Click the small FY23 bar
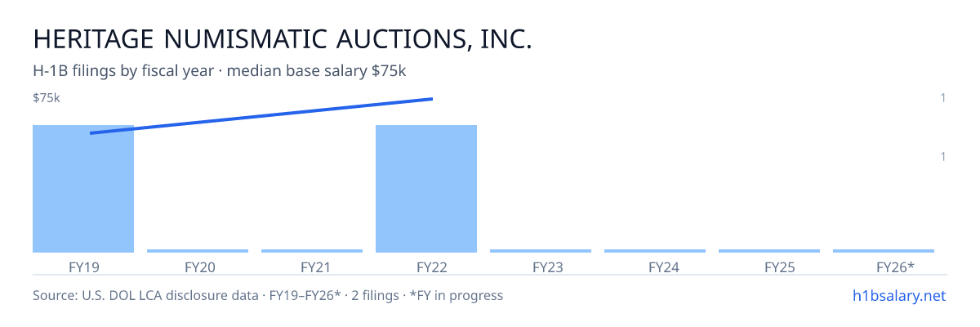The height and width of the screenshot is (327, 980). point(541,251)
